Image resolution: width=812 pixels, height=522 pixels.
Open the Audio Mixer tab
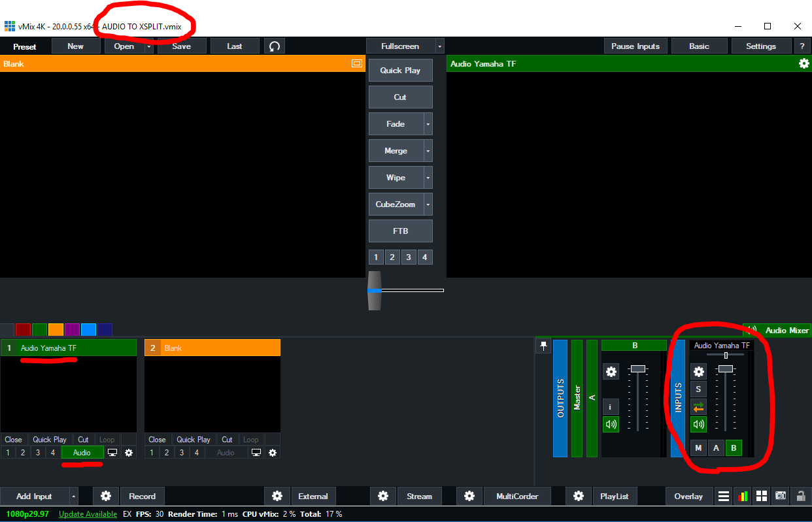point(777,330)
